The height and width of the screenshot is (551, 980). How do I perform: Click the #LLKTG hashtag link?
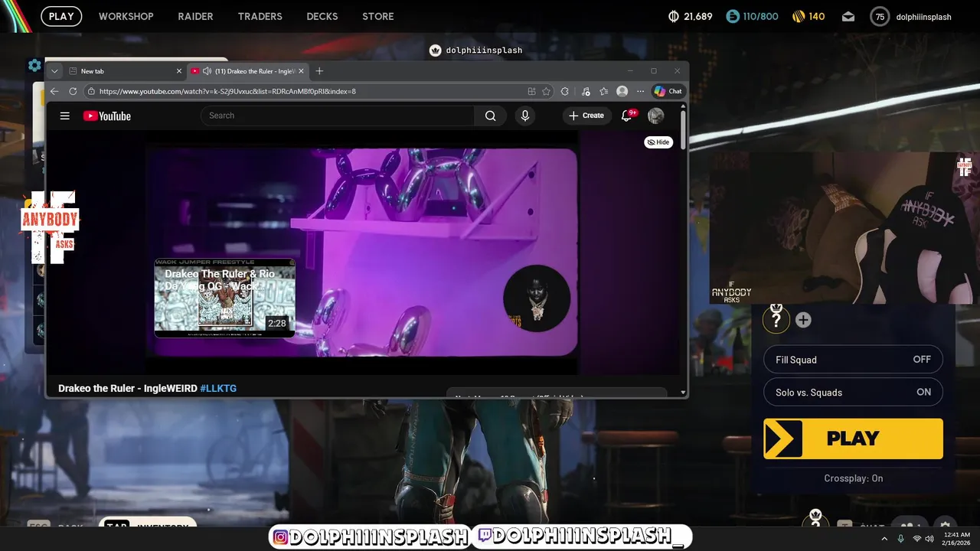click(218, 388)
